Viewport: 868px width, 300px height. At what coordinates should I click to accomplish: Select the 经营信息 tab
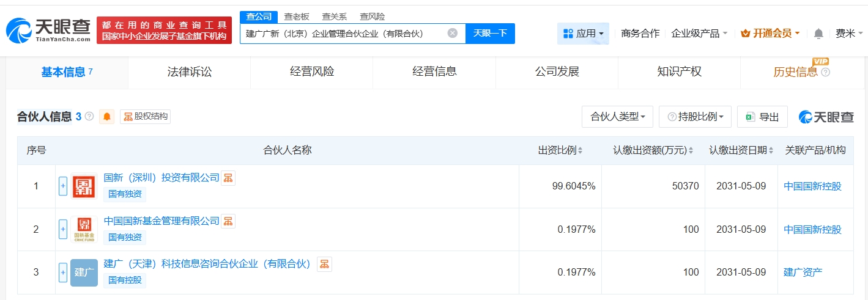tap(434, 72)
